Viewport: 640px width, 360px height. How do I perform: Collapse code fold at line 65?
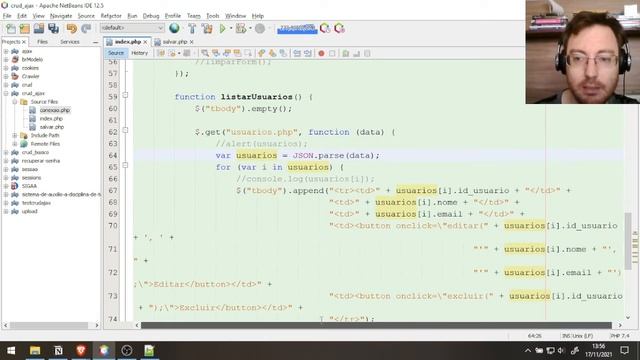click(125, 165)
